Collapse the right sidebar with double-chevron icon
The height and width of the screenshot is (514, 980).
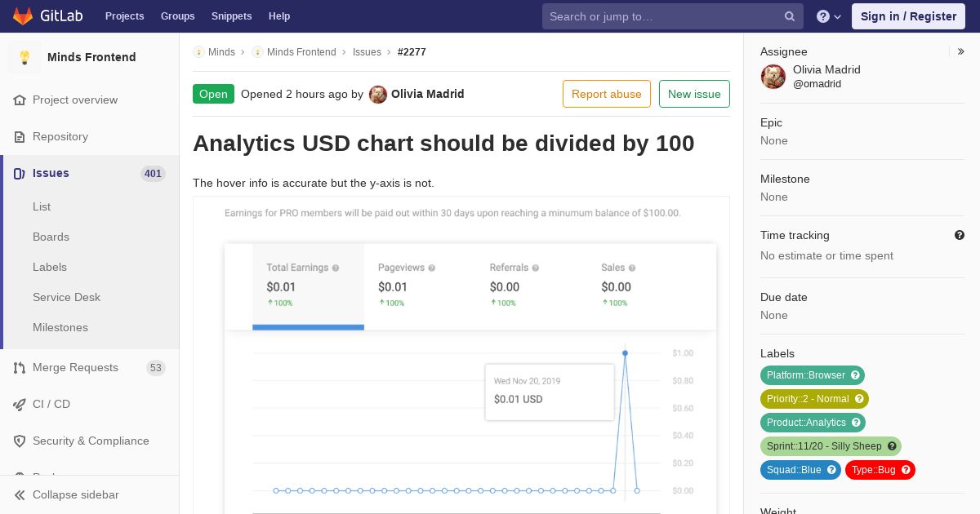(x=961, y=51)
